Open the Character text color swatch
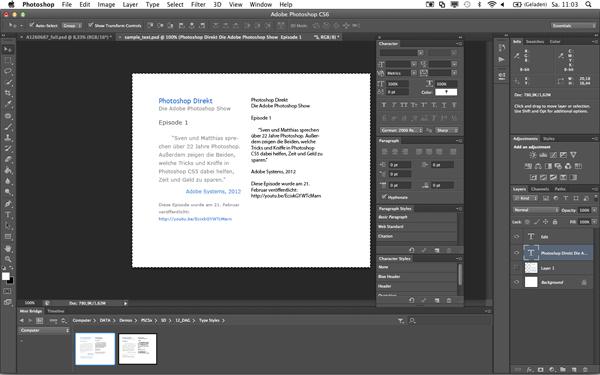Screen dimensions: 600x375 (446, 92)
